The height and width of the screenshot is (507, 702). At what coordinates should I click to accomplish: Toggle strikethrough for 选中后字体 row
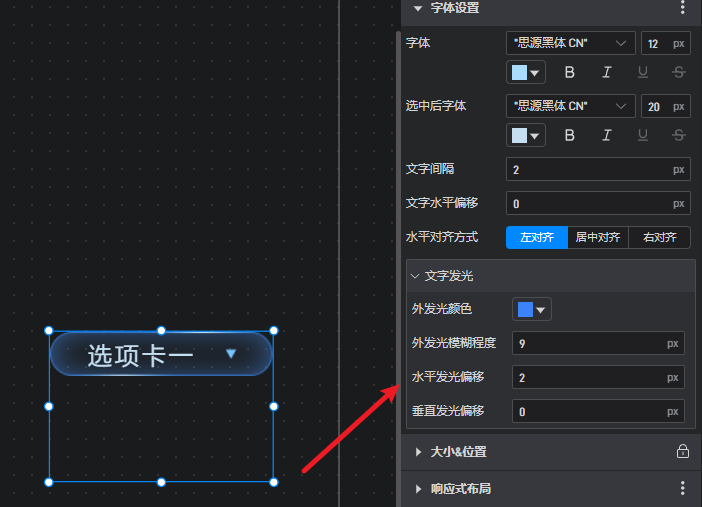pyautogui.click(x=679, y=135)
